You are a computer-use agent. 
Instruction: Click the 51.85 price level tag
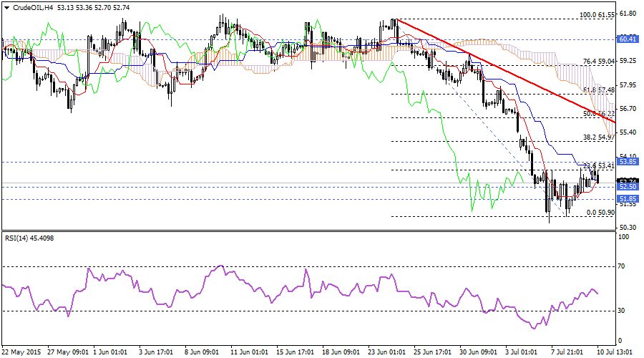(x=628, y=198)
